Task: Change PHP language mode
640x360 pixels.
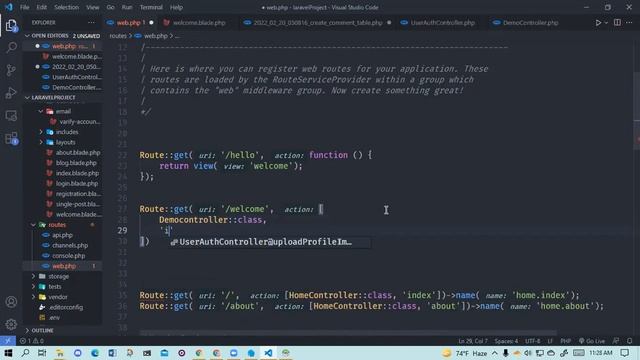Action: [x=565, y=341]
